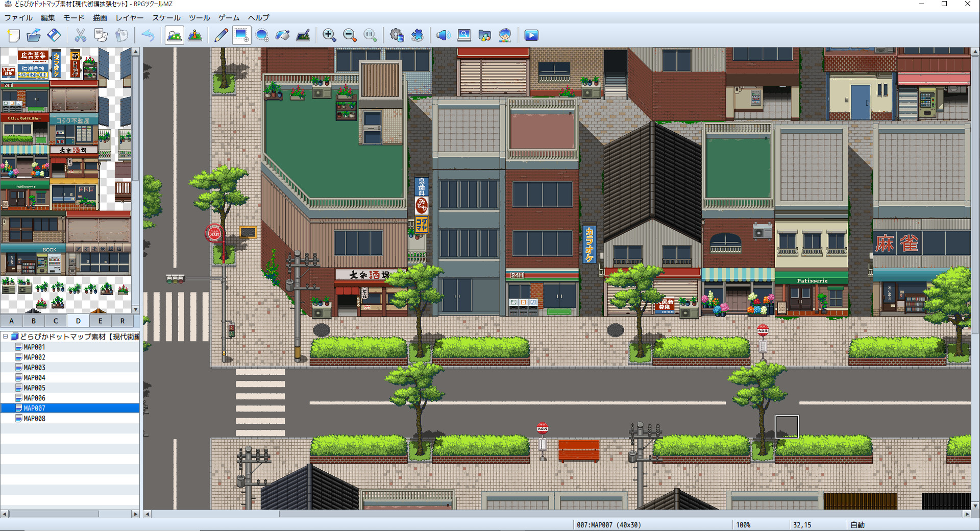Click Zoom In on the toolbar
The width and height of the screenshot is (980, 531).
(329, 35)
